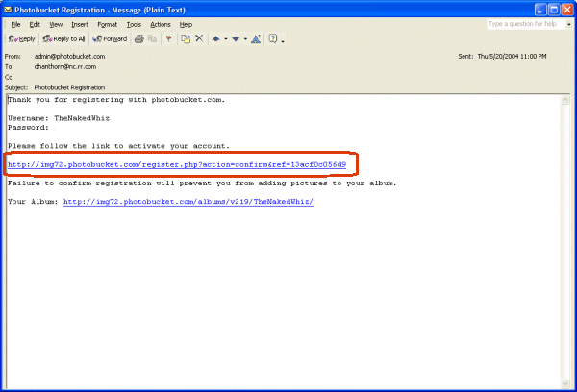The image size is (577, 392).
Task: Open the Actions menu
Action: point(161,25)
